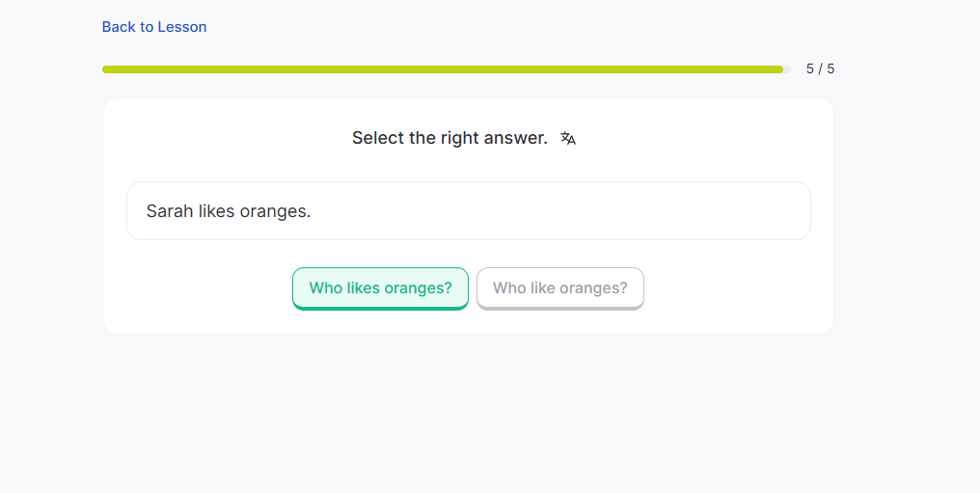The height and width of the screenshot is (493, 980).
Task: Click the word "answer." in the instruction heading
Action: click(515, 138)
